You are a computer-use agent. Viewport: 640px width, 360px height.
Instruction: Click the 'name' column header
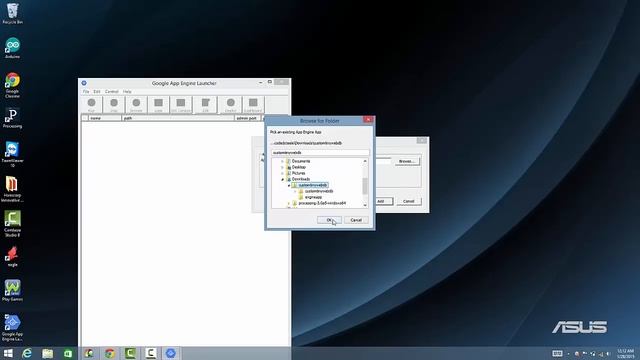tap(105, 118)
